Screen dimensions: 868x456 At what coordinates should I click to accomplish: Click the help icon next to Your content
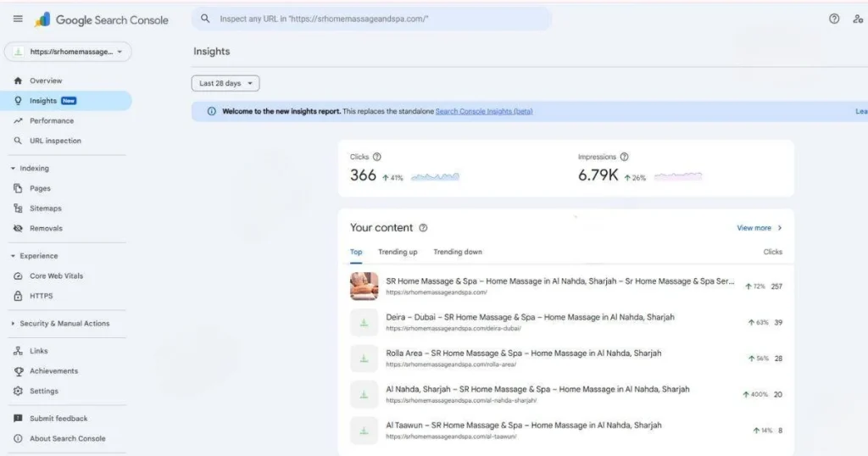(x=423, y=228)
